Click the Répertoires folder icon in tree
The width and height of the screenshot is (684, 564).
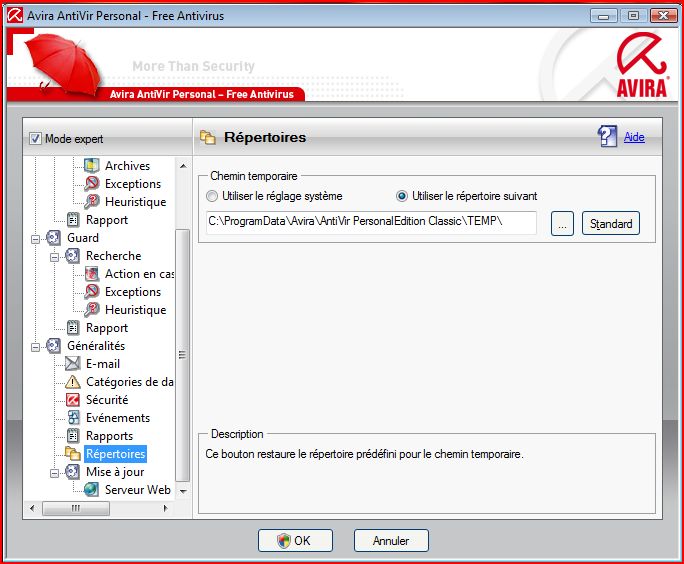click(73, 454)
